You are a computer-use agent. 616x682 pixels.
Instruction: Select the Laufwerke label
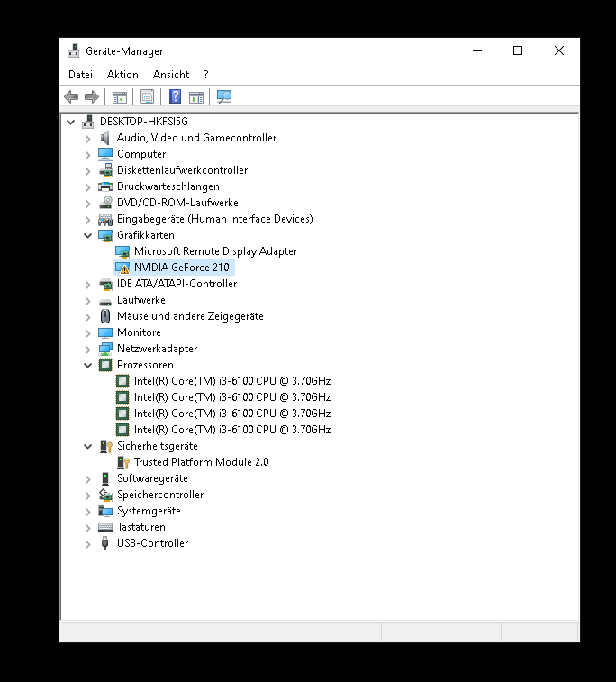point(141,300)
